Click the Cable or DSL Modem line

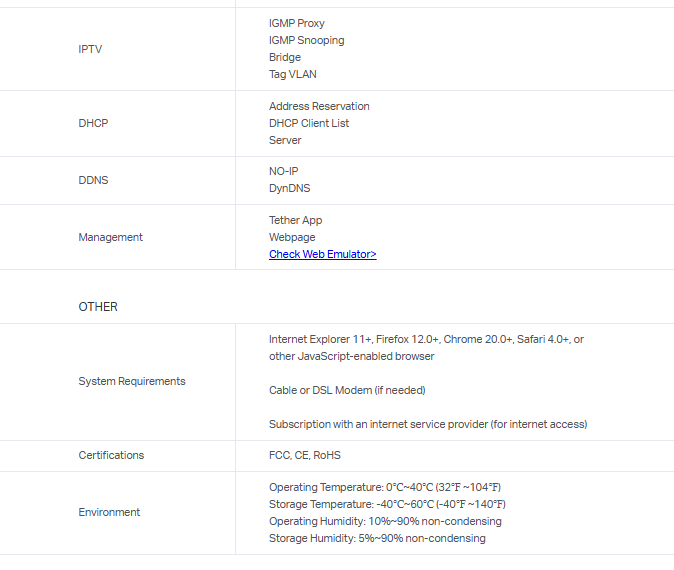339,390
